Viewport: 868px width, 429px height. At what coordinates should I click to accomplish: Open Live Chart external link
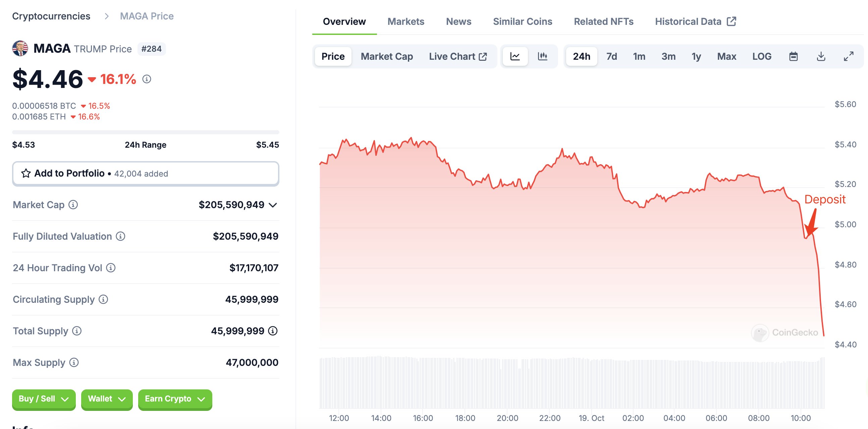(x=457, y=56)
